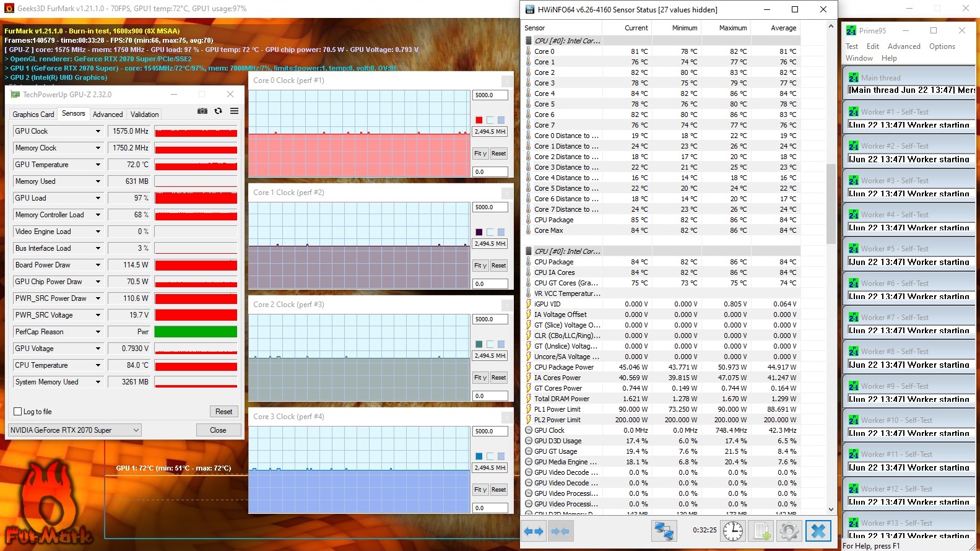Click the lightning icon beside CPU Package Power
Screen dimensions: 980x551
[529, 367]
